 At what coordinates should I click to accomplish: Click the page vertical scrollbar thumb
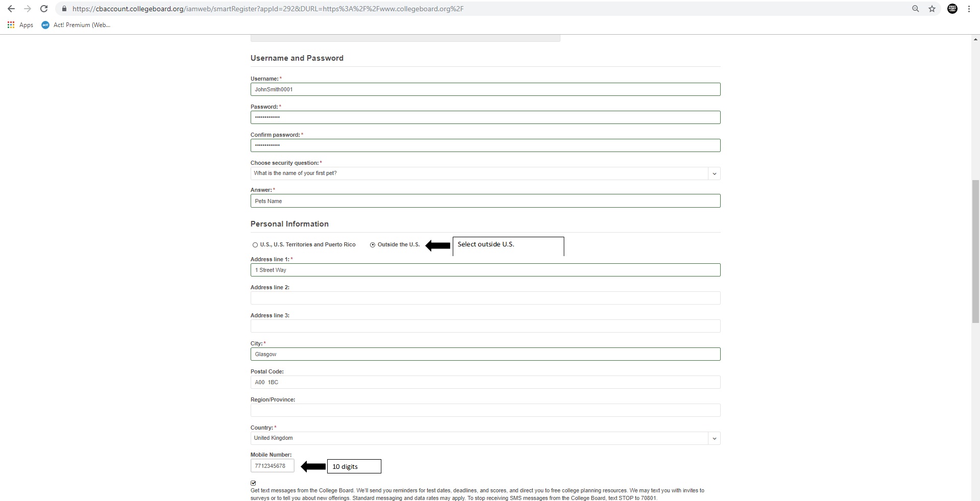(975, 251)
